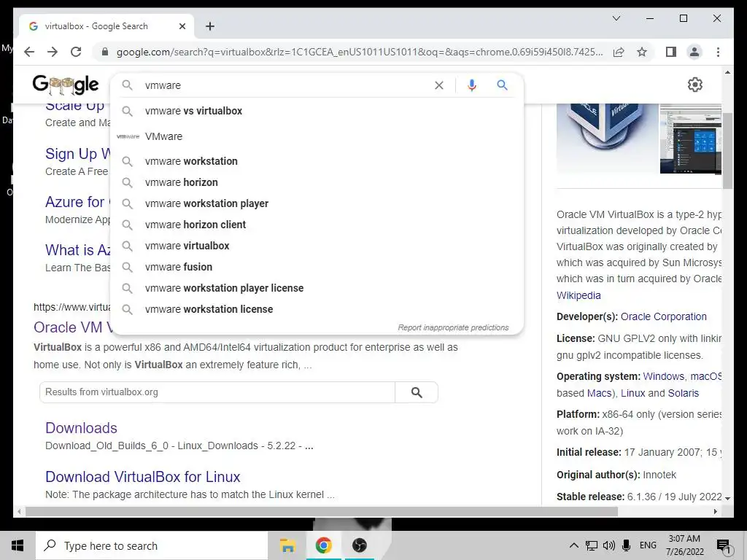Click the site lock icon in address bar

[105, 52]
